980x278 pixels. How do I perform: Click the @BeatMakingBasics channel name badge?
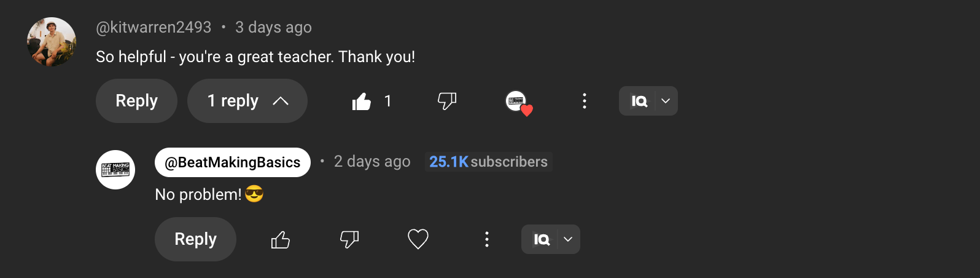pyautogui.click(x=233, y=162)
